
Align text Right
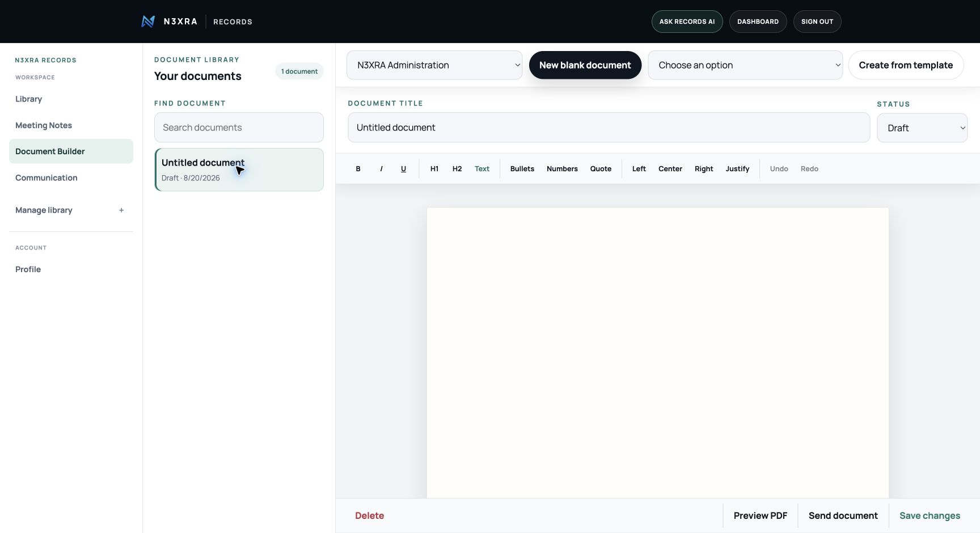pyautogui.click(x=704, y=169)
